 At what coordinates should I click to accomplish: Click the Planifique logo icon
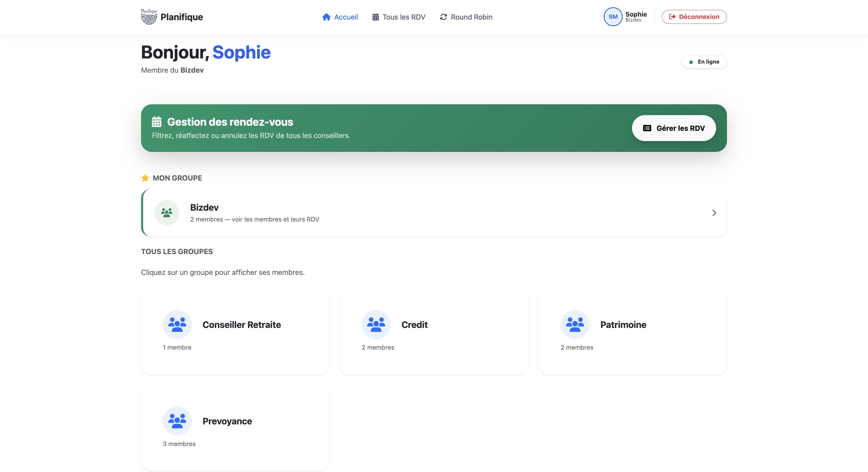tap(149, 17)
